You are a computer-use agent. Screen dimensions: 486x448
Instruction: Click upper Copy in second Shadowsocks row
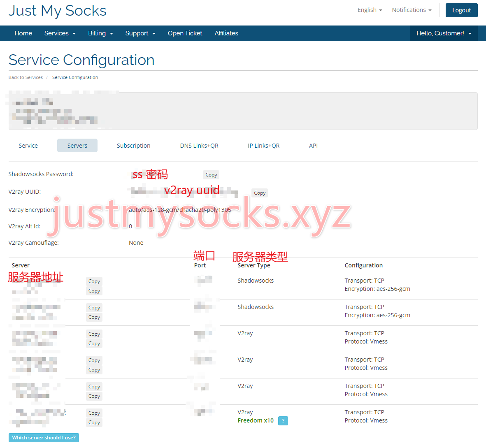94,308
